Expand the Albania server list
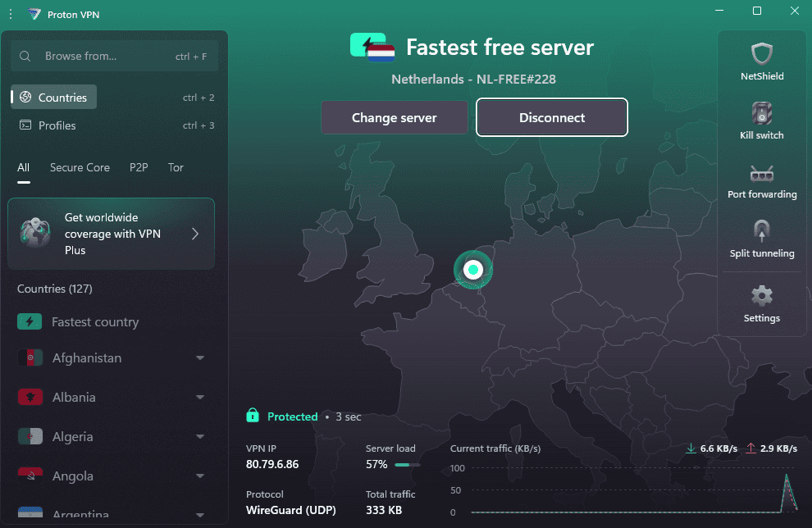The width and height of the screenshot is (812, 528). (200, 398)
